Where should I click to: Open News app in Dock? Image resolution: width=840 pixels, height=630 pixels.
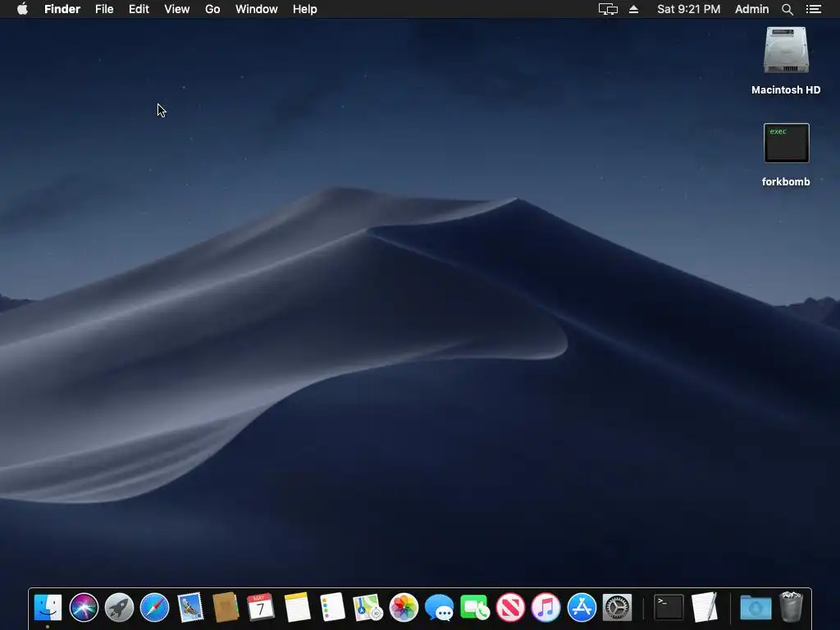pos(510,608)
